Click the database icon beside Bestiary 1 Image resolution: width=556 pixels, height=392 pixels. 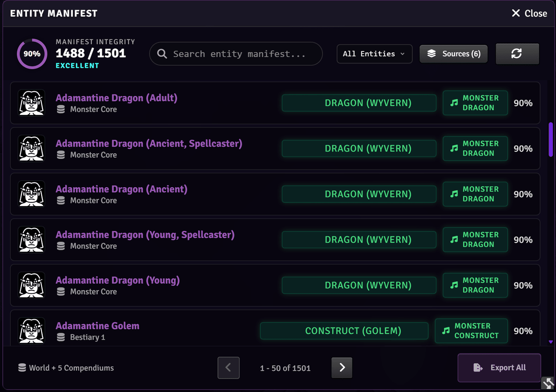point(61,337)
